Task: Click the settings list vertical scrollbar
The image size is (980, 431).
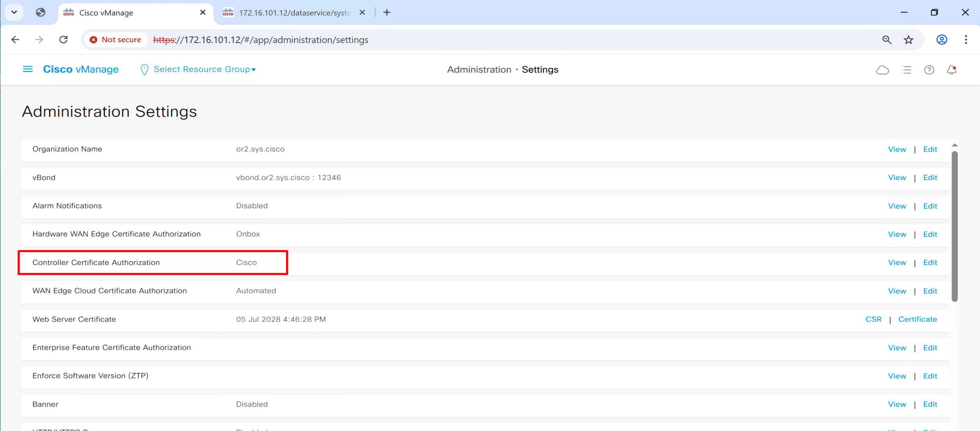Action: (955, 225)
